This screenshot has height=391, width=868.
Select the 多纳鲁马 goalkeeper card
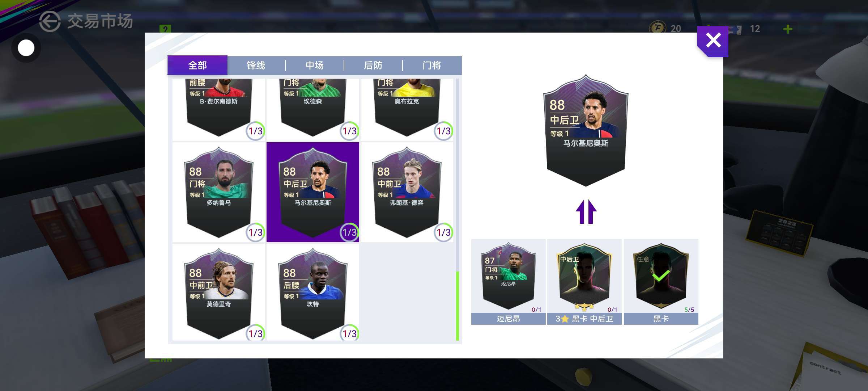pos(219,192)
